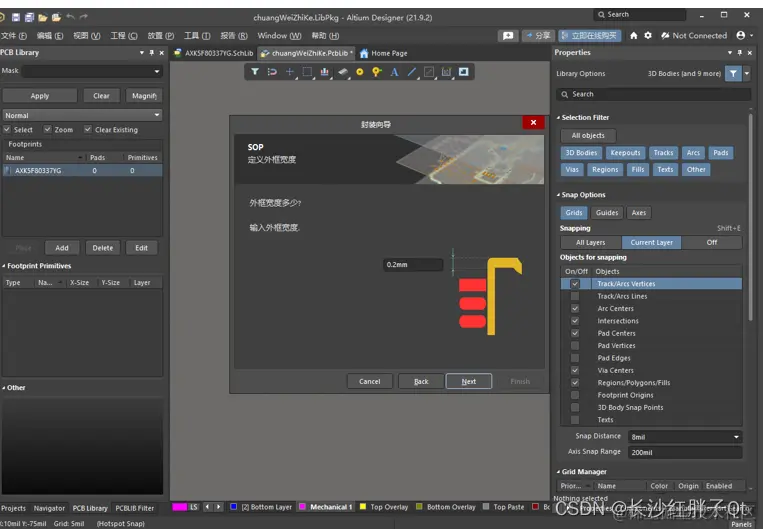Select the Place Fill region tool in active bar
The width and height of the screenshot is (763, 529).
[x=464, y=72]
